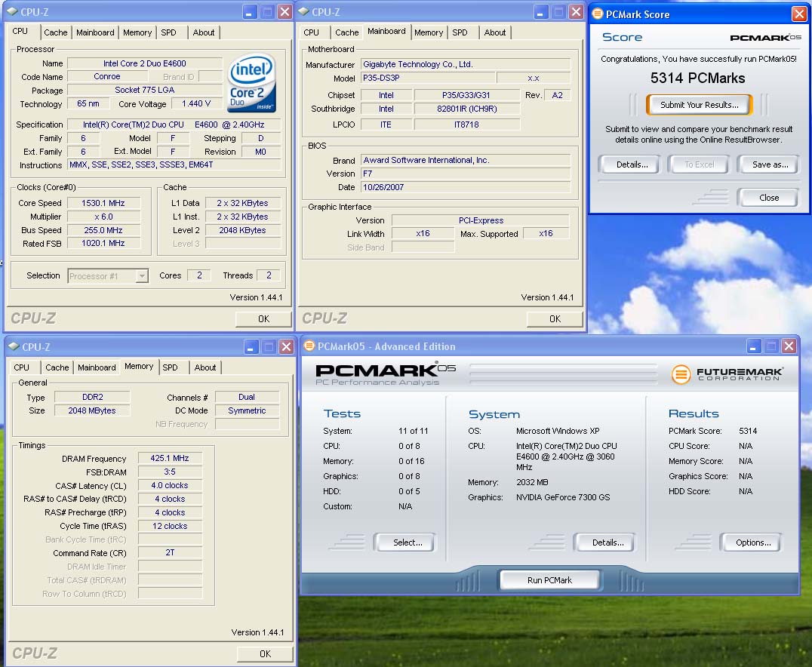
Task: Click the PCMark Score window title icon
Action: (598, 14)
